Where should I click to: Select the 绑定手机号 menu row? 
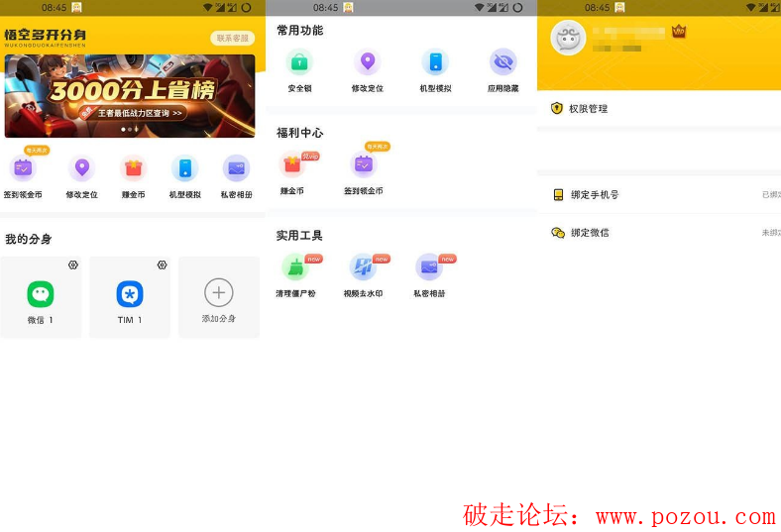tap(595, 195)
